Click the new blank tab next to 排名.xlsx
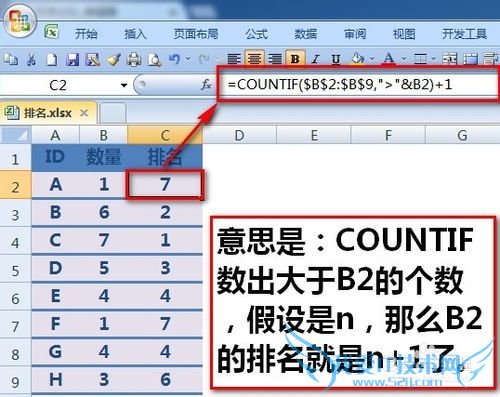Screen dimensions: 500x397 pyautogui.click(x=113, y=113)
